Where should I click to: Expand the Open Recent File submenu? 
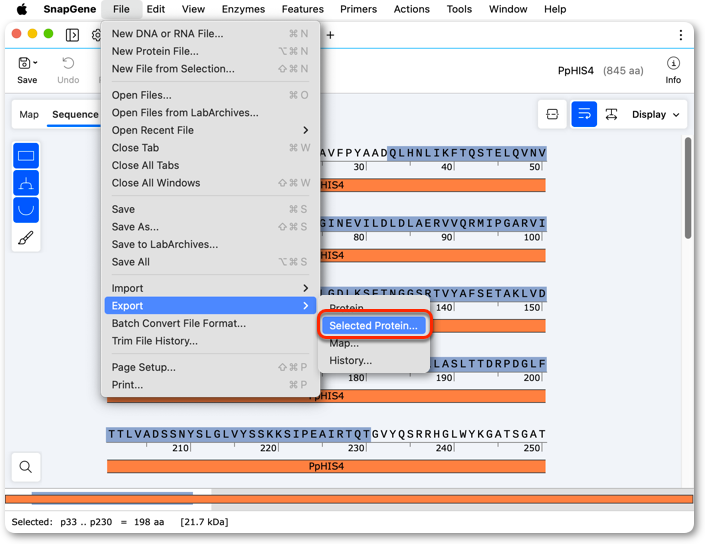click(210, 130)
